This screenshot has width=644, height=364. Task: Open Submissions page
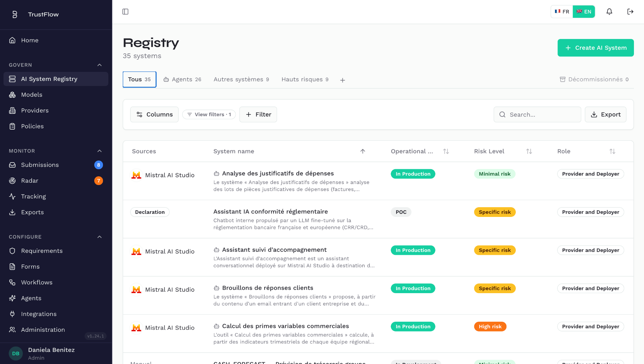point(56,165)
